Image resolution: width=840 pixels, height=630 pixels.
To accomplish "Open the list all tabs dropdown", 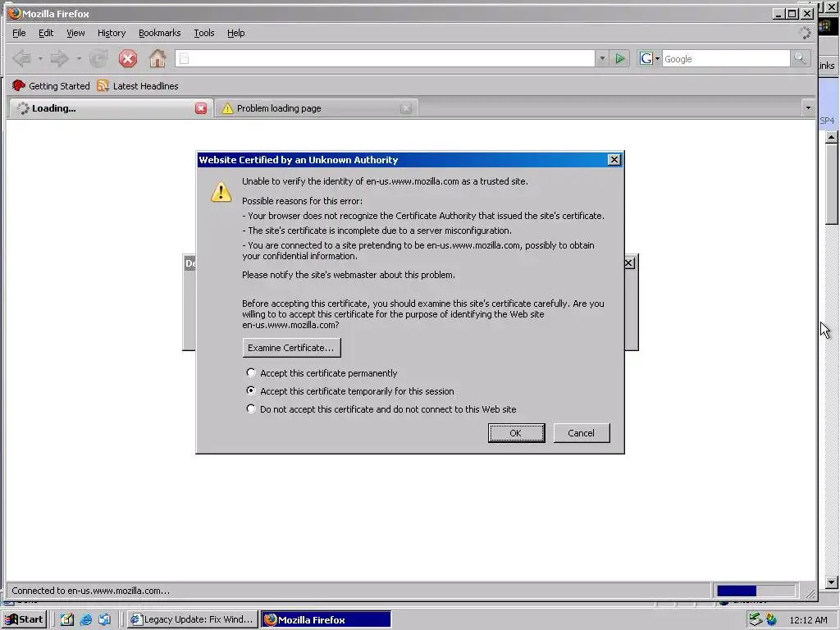I will (808, 107).
